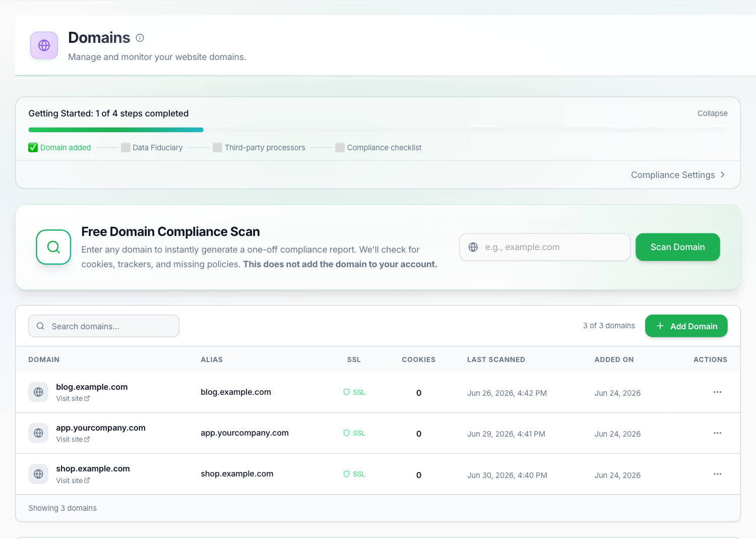Image resolution: width=756 pixels, height=539 pixels.
Task: Click globe icon for app.yourcompany.com row
Action: [38, 433]
